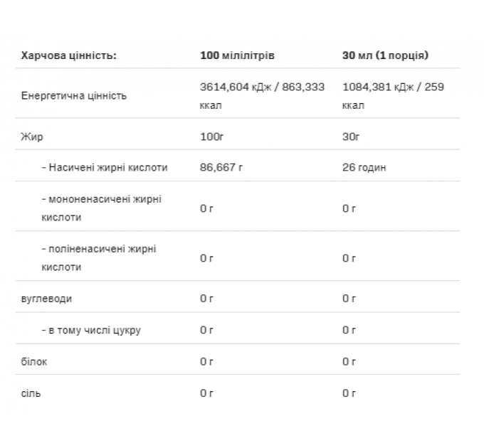Click the 'вуглеводи' row label
Image resolution: width=484 pixels, height=448 pixels.
click(x=46, y=299)
